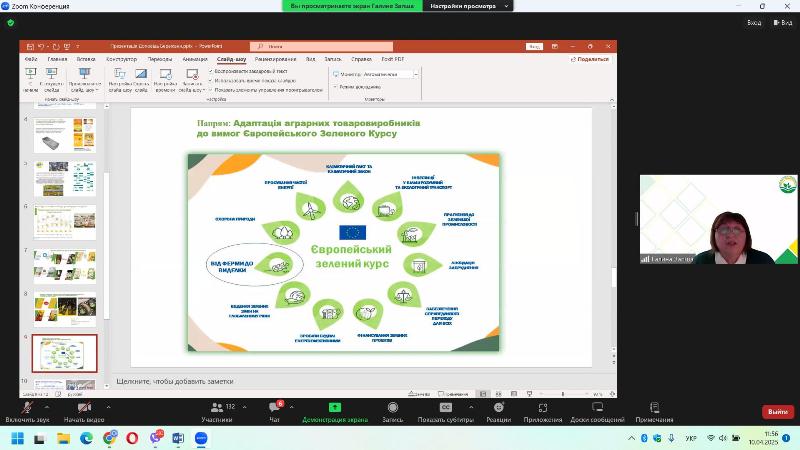The width and height of the screenshot is (800, 450).
Task: Click the green Share Screen icon
Action: tap(335, 407)
